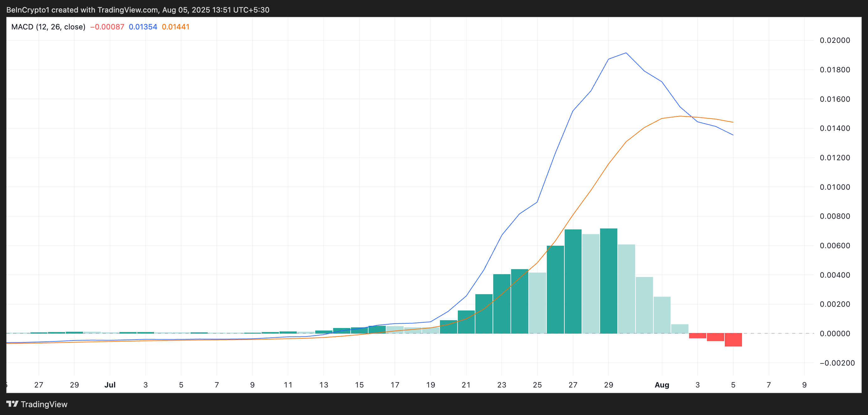
Task: Click the 0.00000 zero-line axis label
Action: [835, 334]
